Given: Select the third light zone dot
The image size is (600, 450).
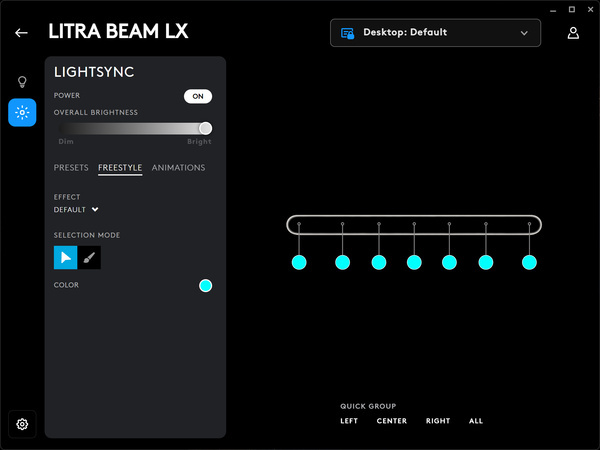Looking at the screenshot, I should pyautogui.click(x=379, y=262).
